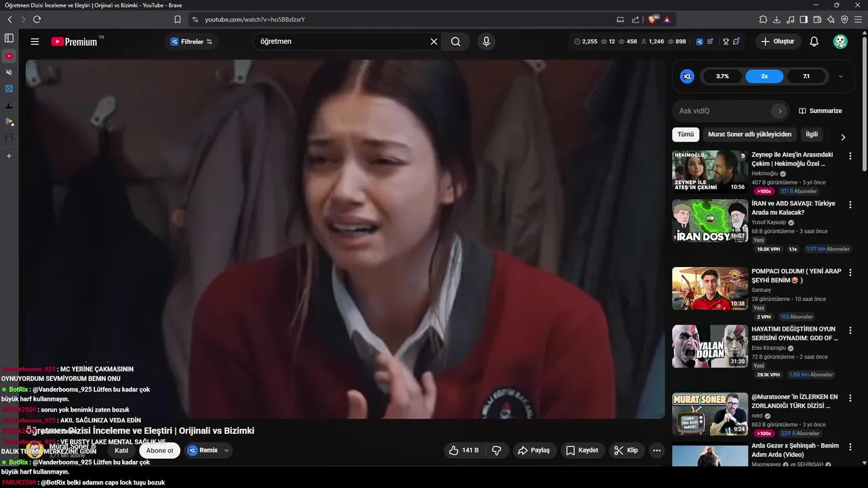Screen dimensions: 868x488
Task: Toggle the Brave side panel in the toolbar
Action: point(804,20)
